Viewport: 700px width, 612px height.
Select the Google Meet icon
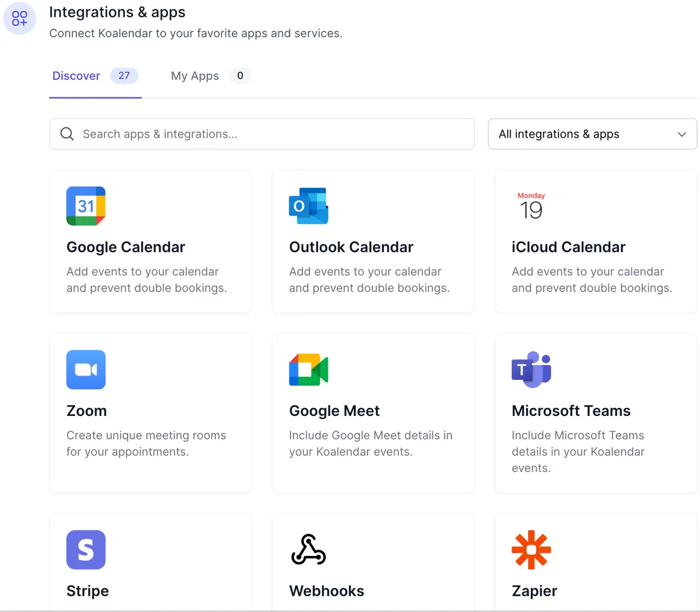[309, 369]
